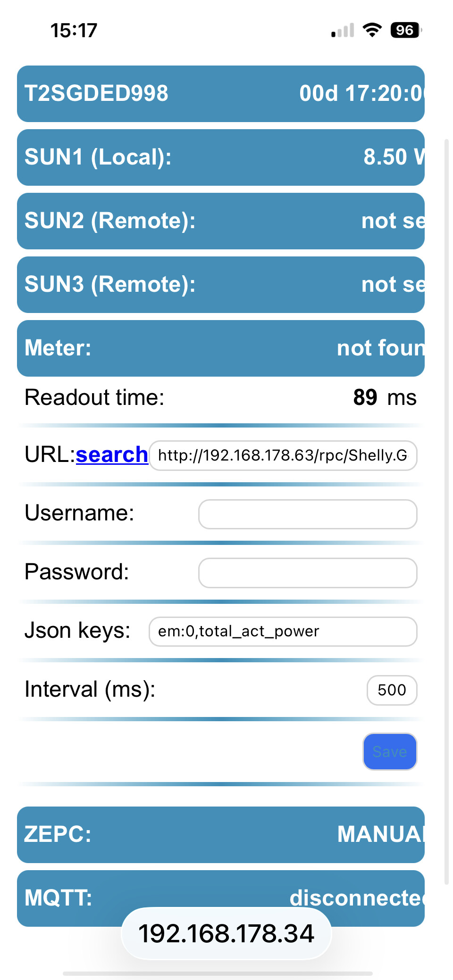The width and height of the screenshot is (453, 980).
Task: Expand the SUN2 (Remote) section
Action: click(221, 221)
